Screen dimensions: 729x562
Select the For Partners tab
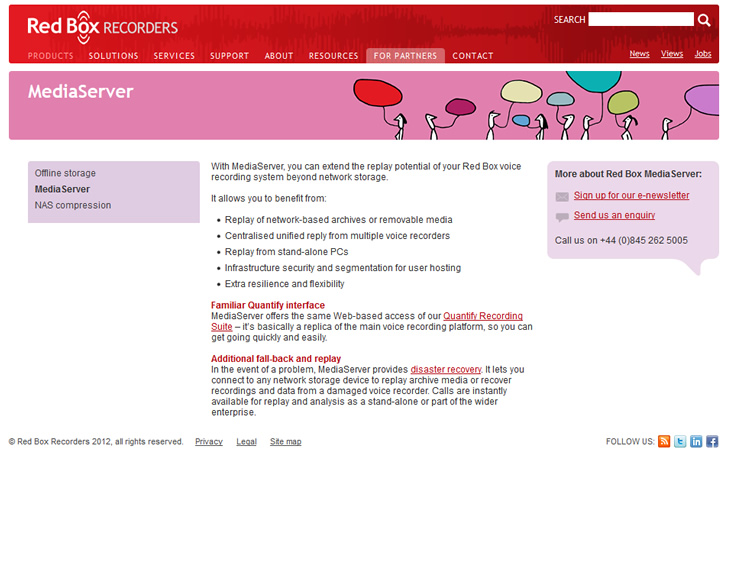pos(405,55)
